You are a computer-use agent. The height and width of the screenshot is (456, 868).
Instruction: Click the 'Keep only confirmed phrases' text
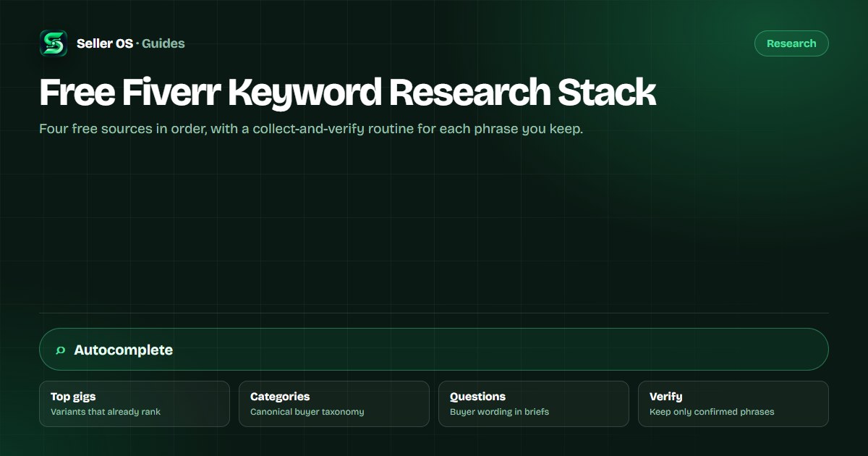[712, 412]
